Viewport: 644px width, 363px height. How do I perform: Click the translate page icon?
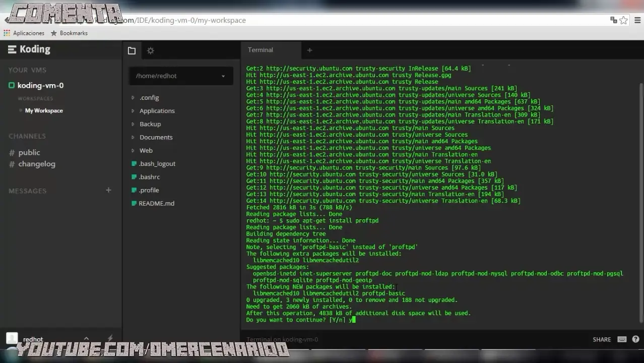point(613,20)
